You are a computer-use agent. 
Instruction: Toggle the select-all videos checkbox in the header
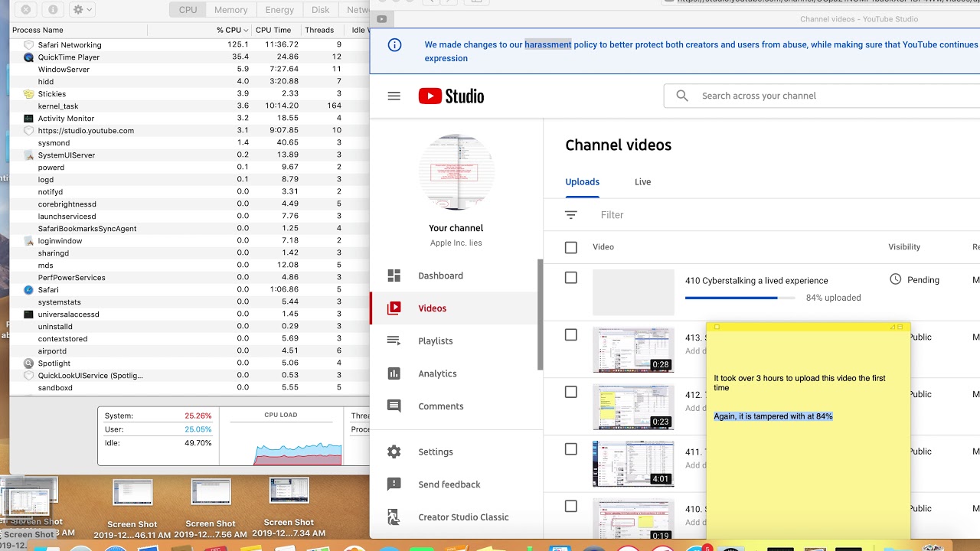(571, 247)
